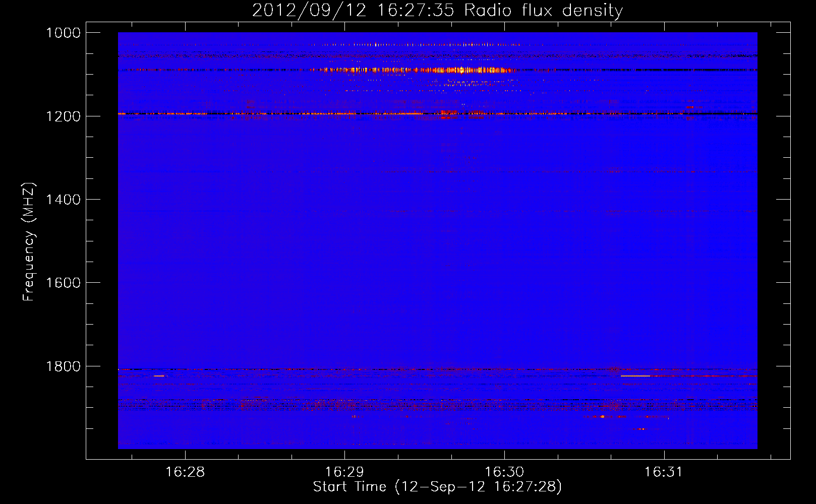Click the 1000 frequency axis label
This screenshot has width=816, height=504.
[63, 33]
